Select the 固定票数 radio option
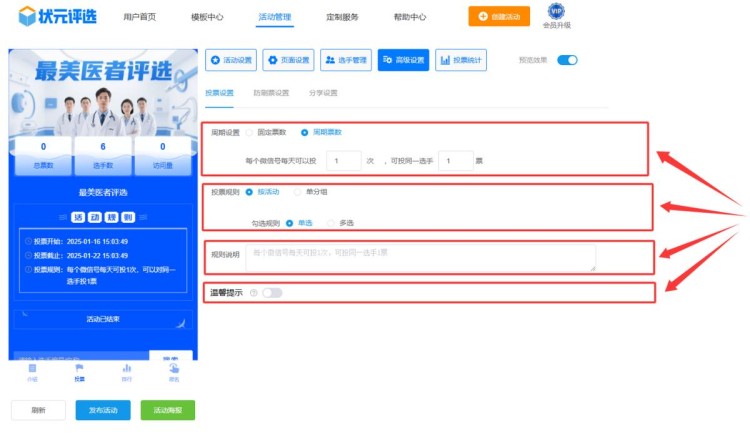The image size is (750, 434). pos(249,132)
